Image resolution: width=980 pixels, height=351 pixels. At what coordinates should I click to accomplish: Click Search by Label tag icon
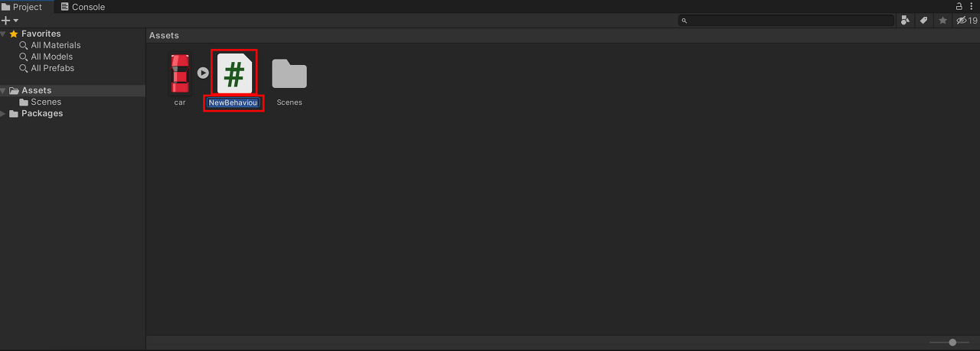point(924,21)
